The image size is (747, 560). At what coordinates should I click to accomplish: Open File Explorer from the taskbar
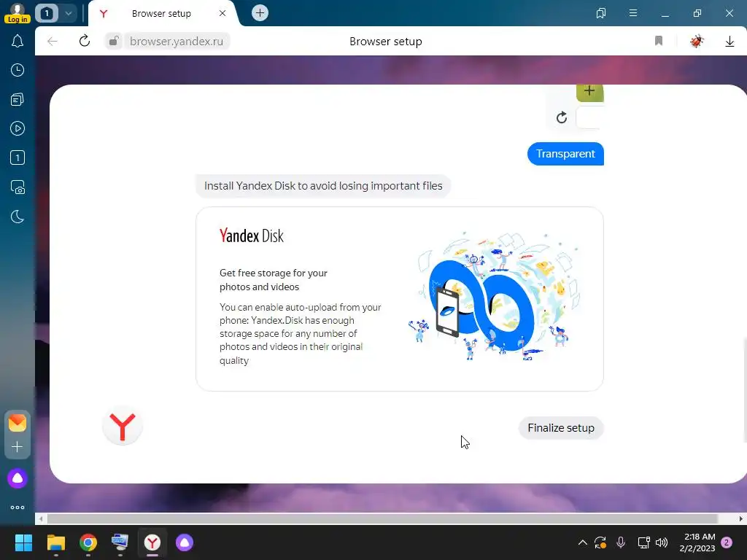55,542
